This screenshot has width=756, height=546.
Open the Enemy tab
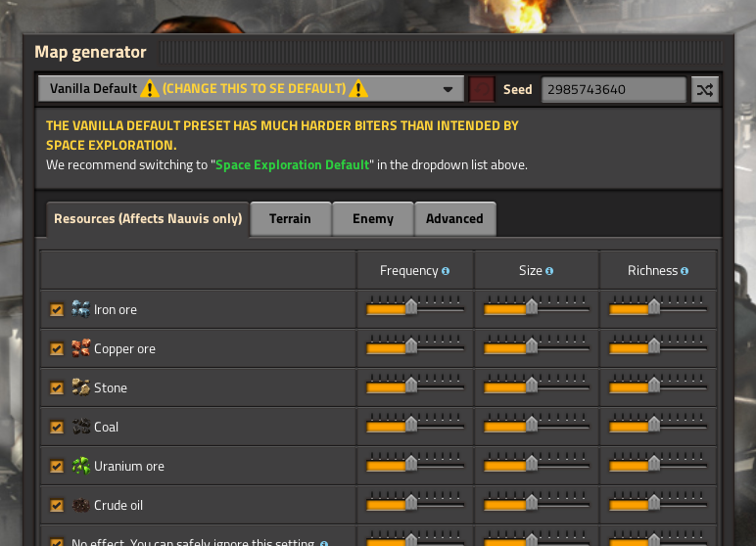373,219
